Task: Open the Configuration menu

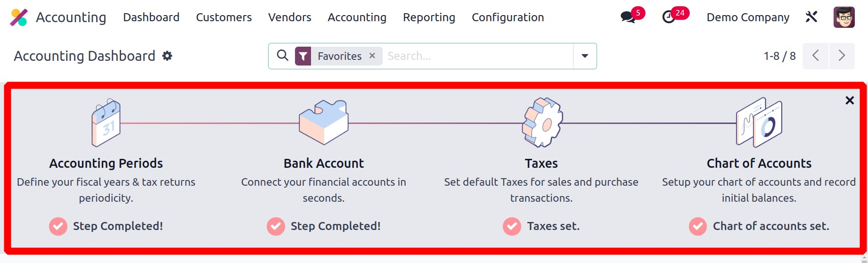Action: (508, 17)
